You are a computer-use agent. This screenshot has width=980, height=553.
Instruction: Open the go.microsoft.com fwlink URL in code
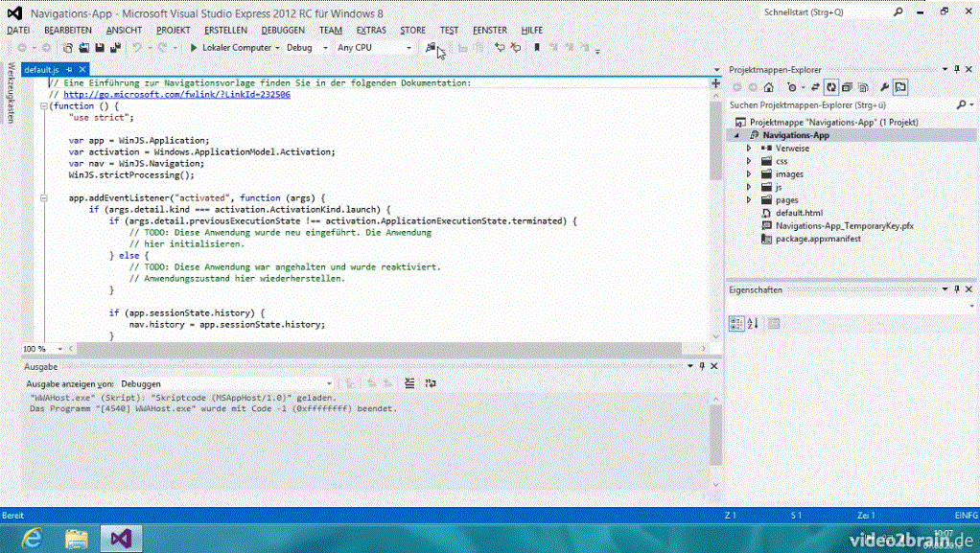click(x=176, y=94)
